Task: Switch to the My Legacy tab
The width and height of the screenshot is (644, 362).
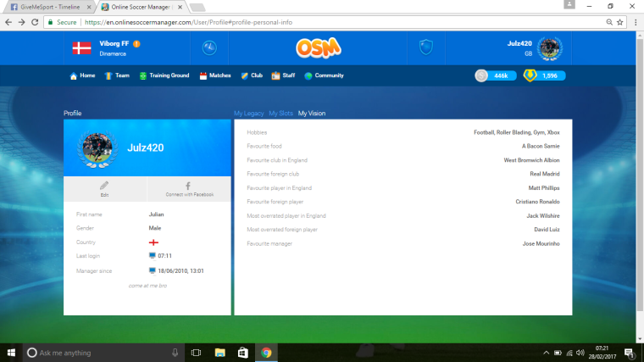Action: pyautogui.click(x=249, y=114)
